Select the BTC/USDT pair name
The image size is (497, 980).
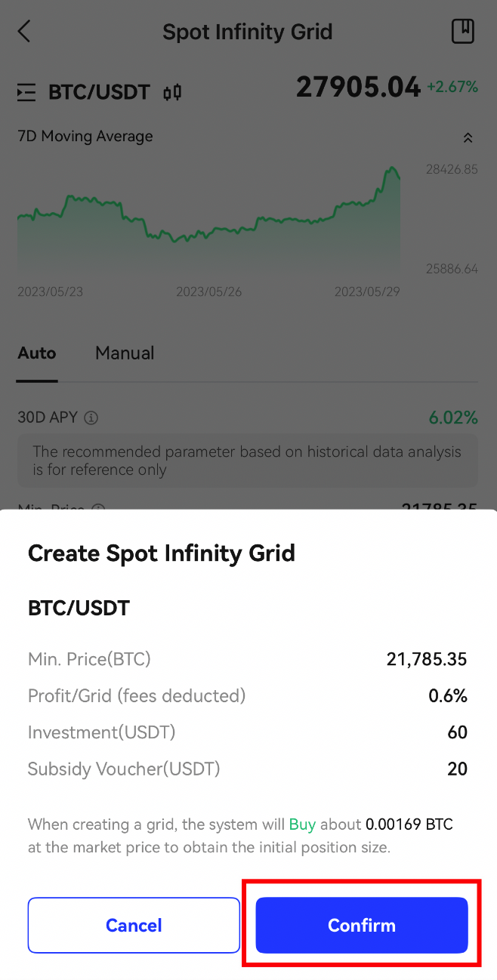(99, 93)
